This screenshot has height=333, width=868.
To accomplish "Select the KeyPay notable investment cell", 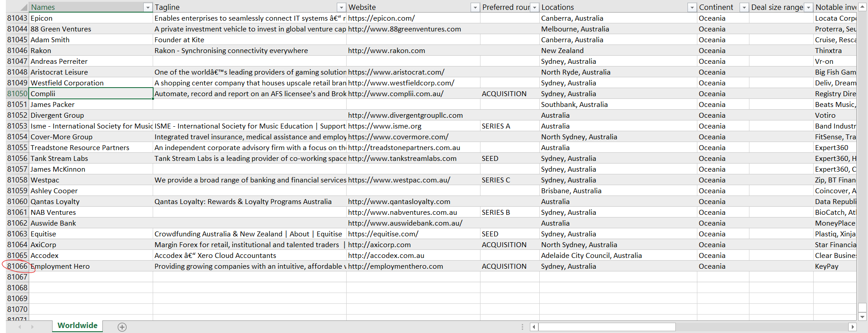I will (x=835, y=266).
